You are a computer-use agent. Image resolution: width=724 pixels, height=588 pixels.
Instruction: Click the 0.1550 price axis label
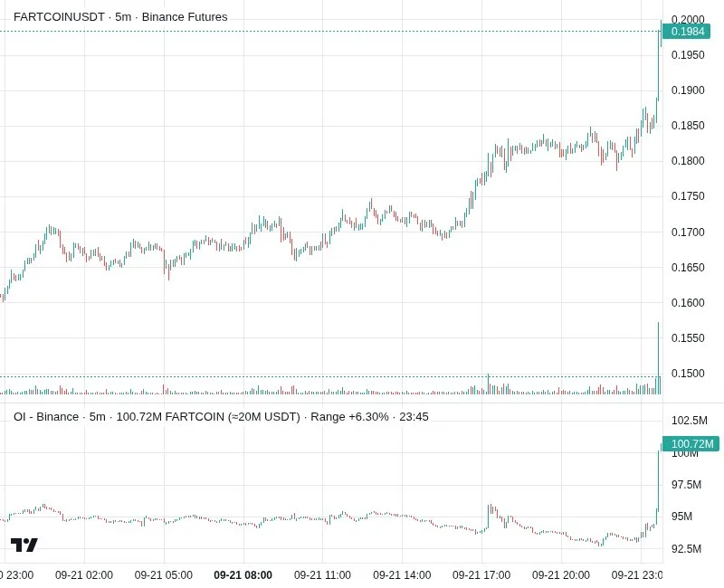[x=688, y=337]
